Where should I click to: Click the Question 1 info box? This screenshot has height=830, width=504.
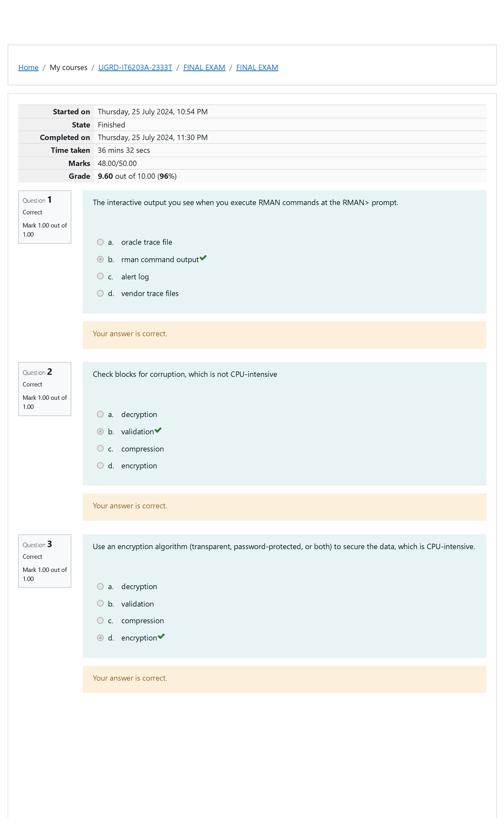45,217
